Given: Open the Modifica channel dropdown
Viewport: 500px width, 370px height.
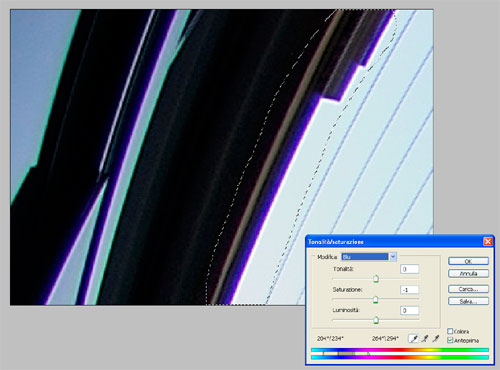Looking at the screenshot, I should [393, 257].
